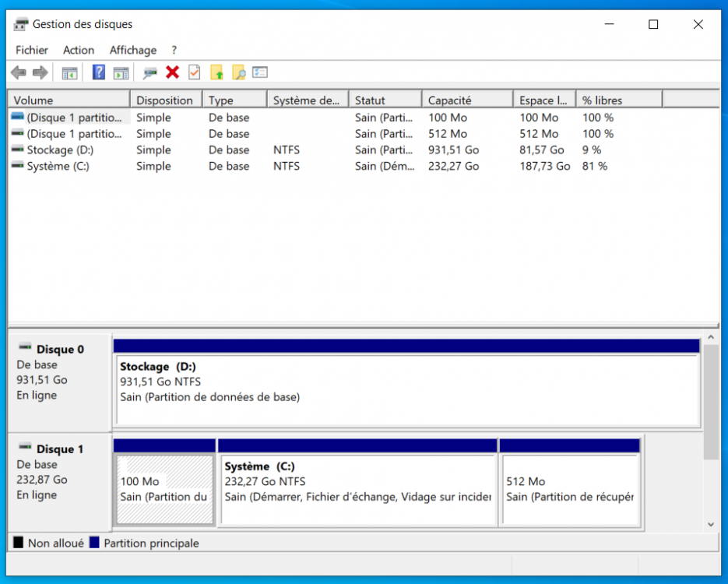The image size is (728, 584).
Task: Click the scroll down arrow in disk pane
Action: pyautogui.click(x=710, y=525)
